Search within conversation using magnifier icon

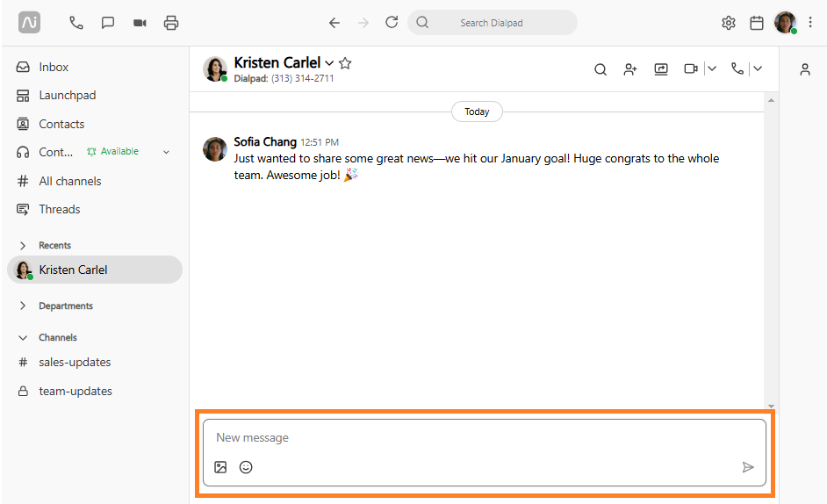click(x=600, y=69)
